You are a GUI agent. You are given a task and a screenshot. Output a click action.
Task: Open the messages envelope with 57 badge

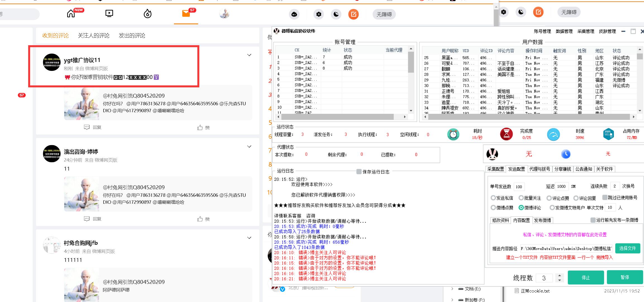186,14
